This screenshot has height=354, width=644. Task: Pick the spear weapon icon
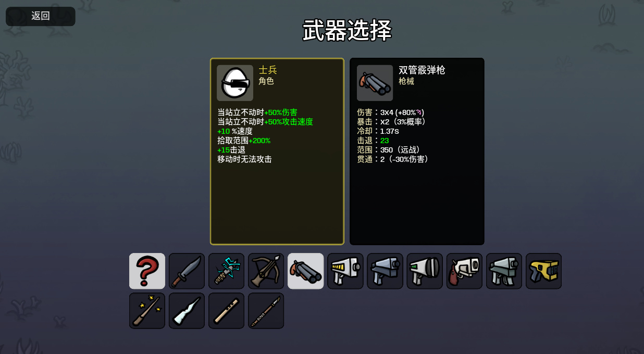pyautogui.click(x=266, y=311)
